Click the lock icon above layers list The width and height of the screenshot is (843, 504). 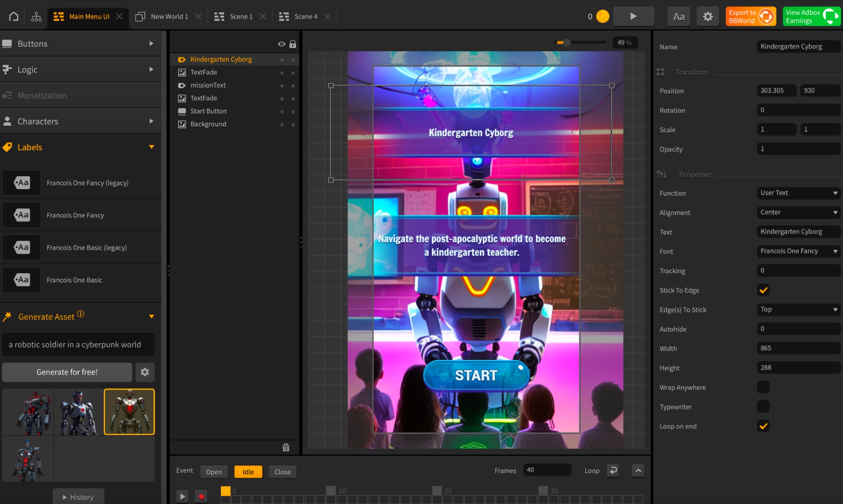(x=293, y=44)
